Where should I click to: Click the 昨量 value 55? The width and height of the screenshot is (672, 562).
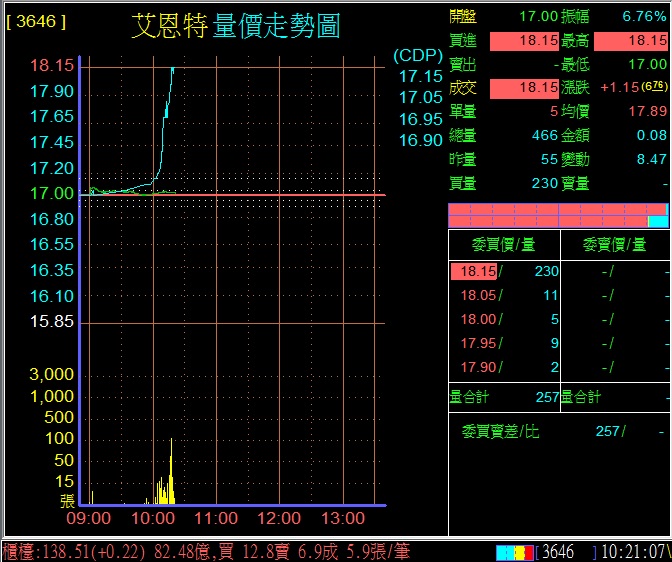[549, 159]
